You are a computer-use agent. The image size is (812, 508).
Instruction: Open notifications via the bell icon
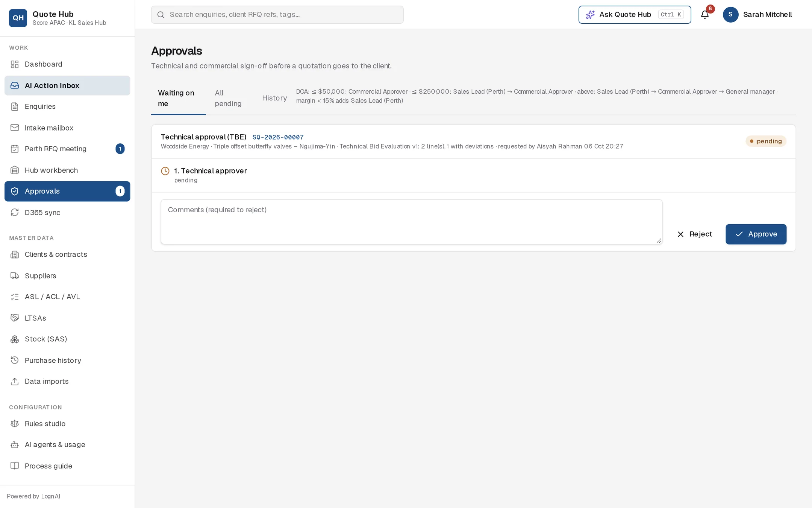tap(705, 15)
